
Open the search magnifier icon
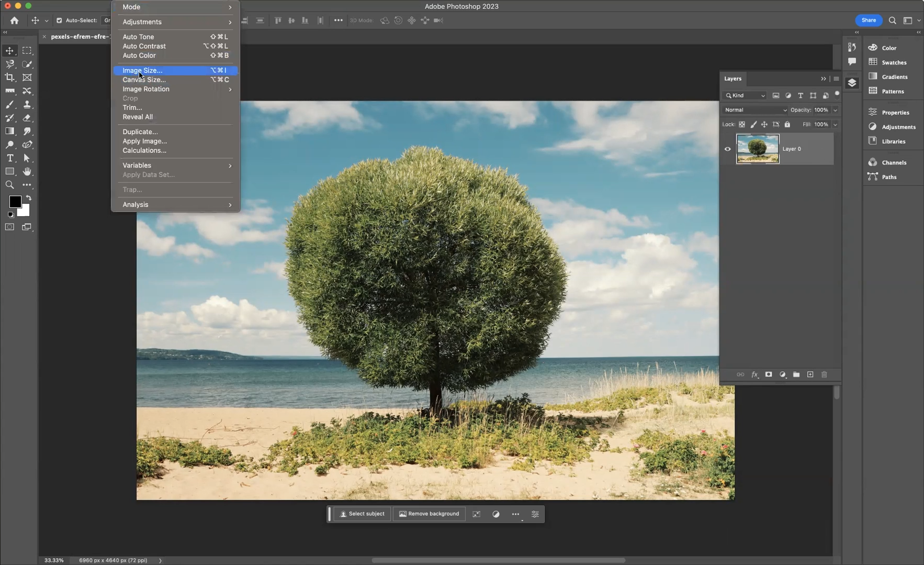[893, 20]
